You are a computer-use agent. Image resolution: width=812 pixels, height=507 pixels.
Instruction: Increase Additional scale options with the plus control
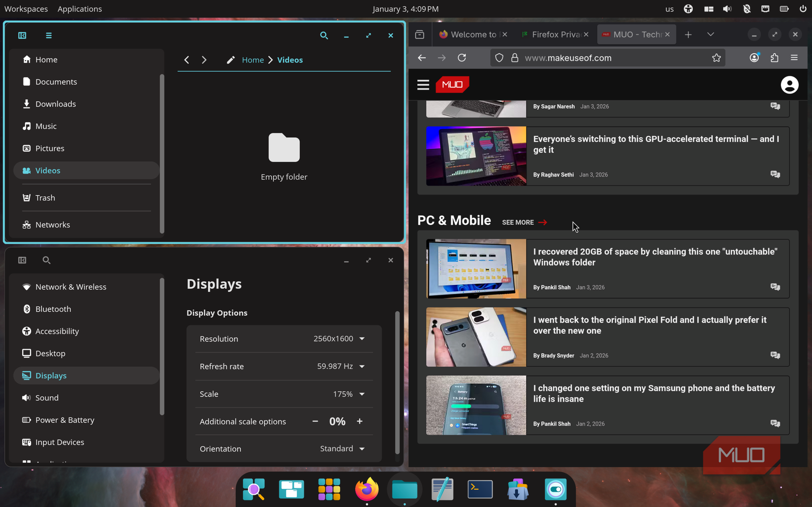tap(360, 421)
